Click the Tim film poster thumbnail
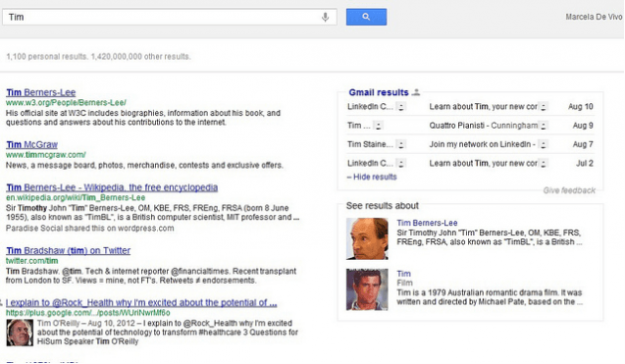Screen dimensions: 625x364 [x=367, y=289]
